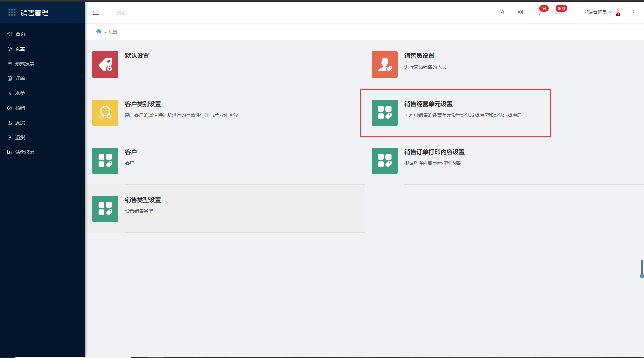Click the 核销 check-circle icon in the sidebar

(x=10, y=108)
